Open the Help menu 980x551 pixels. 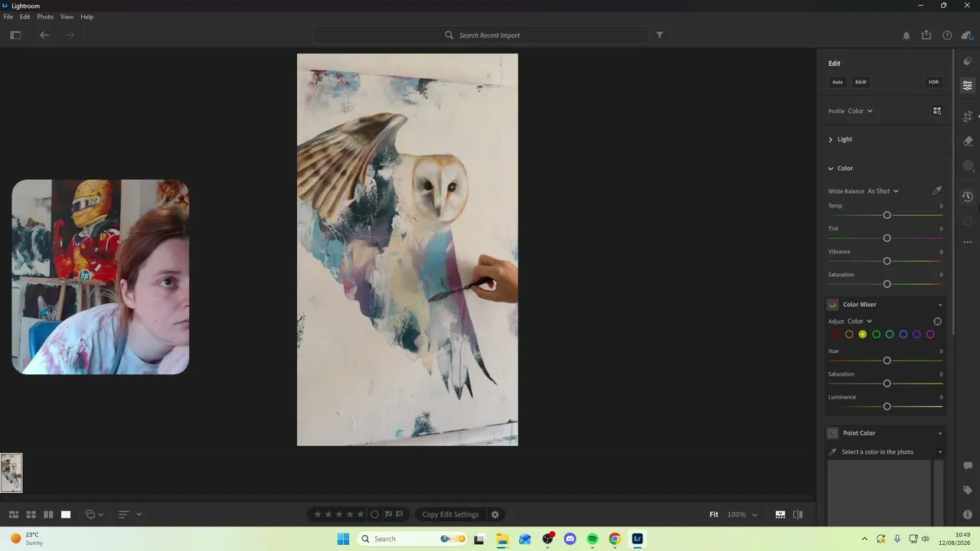point(87,17)
